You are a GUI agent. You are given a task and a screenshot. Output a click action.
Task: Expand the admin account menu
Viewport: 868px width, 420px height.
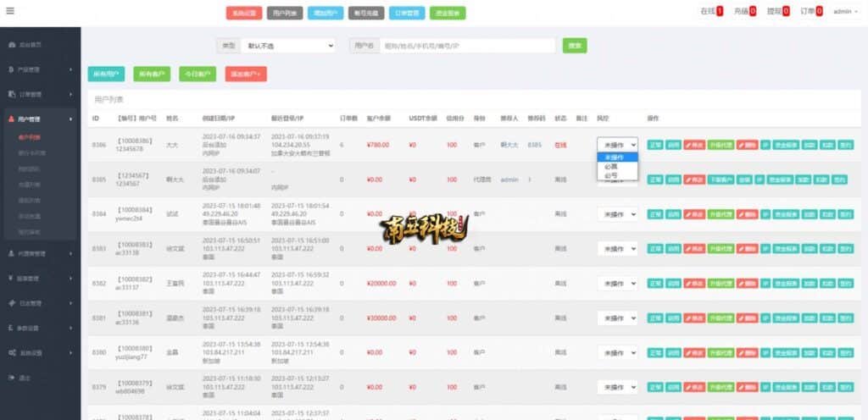pos(845,12)
